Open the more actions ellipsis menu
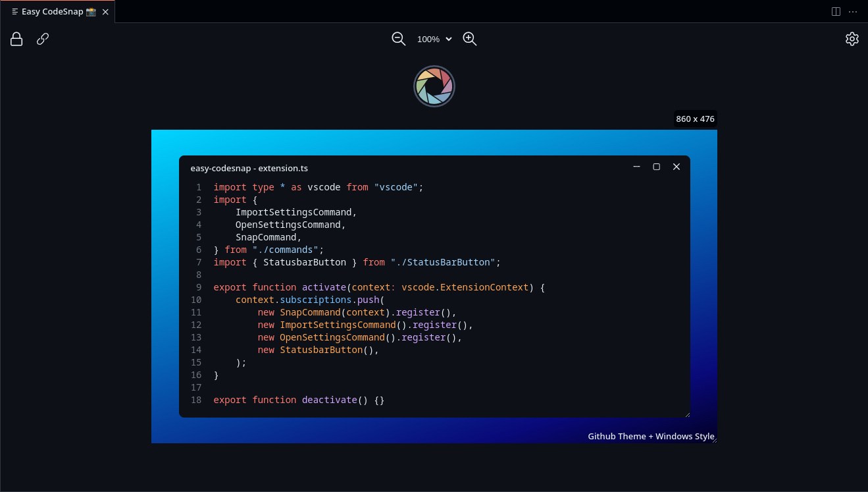This screenshot has height=492, width=868. tap(853, 11)
